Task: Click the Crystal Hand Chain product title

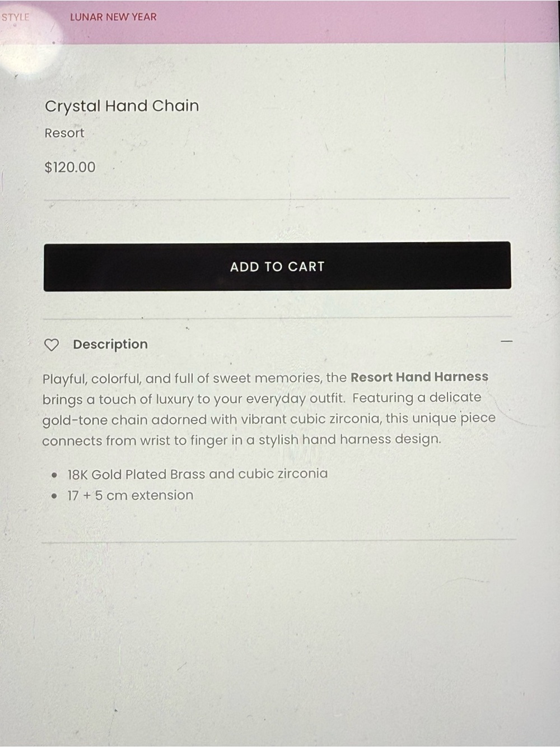Action: tap(122, 106)
